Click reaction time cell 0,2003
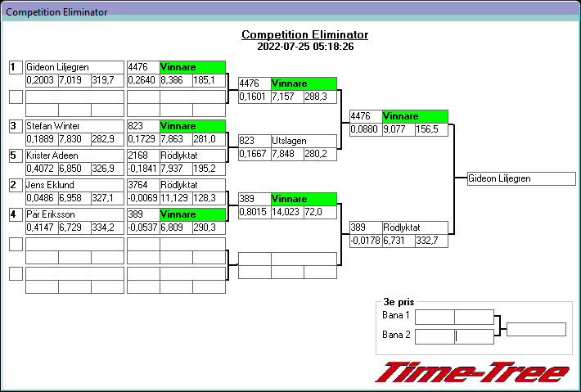This screenshot has width=581, height=392. pyautogui.click(x=42, y=80)
